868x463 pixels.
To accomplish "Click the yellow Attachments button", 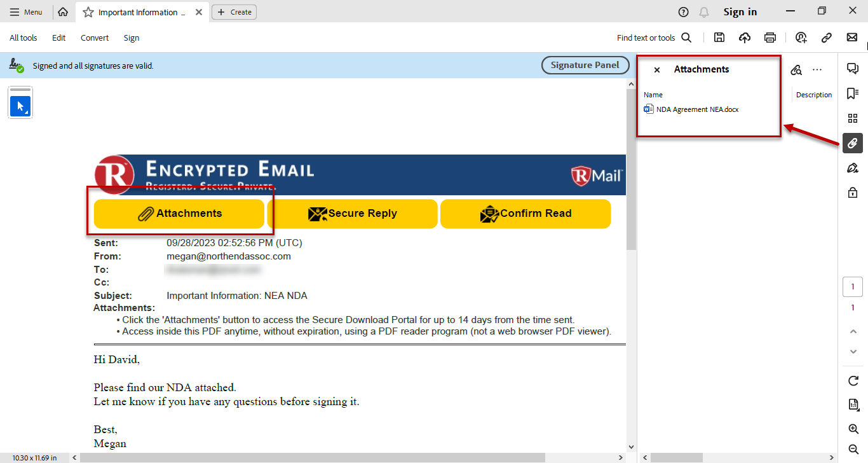I will (179, 214).
